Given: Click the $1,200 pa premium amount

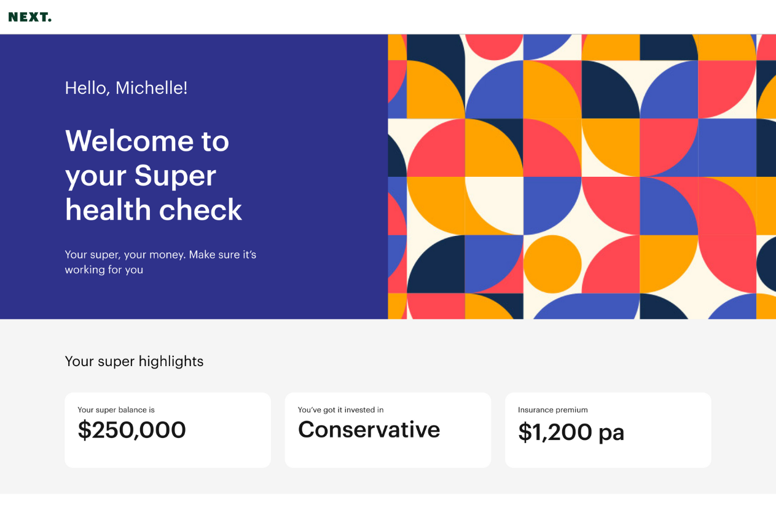Looking at the screenshot, I should pos(571,432).
